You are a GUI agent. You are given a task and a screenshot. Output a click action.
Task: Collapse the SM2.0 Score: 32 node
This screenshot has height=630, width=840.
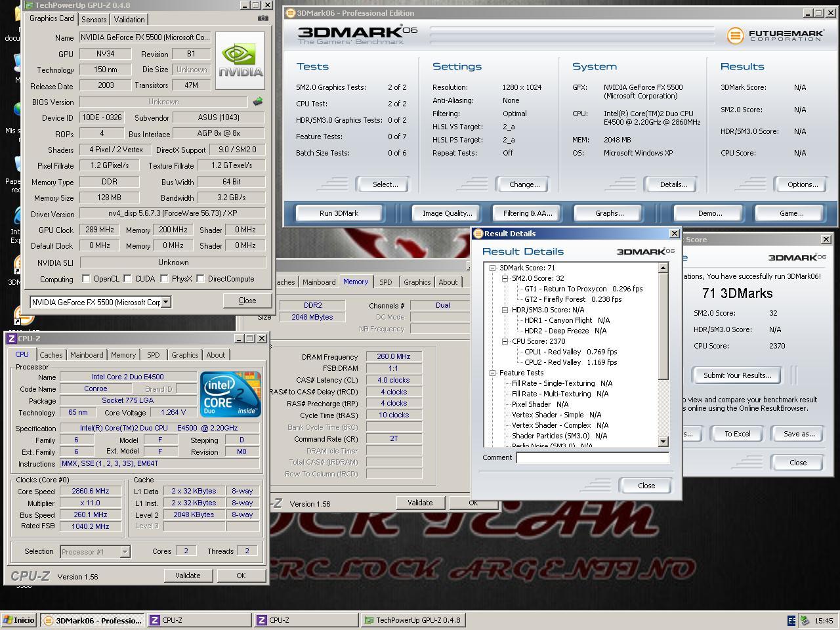click(505, 278)
